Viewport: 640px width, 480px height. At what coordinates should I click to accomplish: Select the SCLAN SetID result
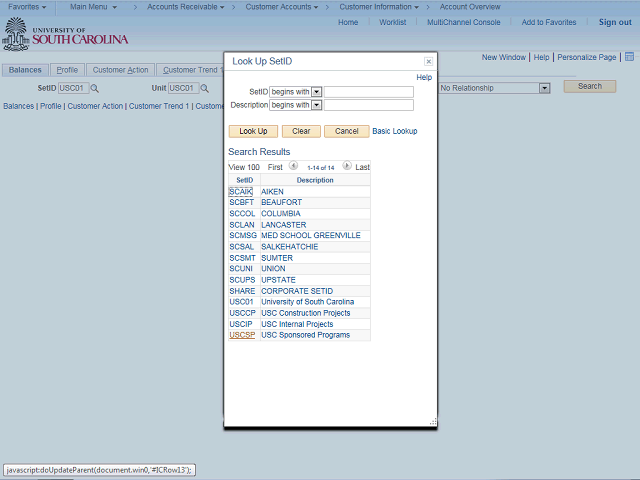[242, 225]
